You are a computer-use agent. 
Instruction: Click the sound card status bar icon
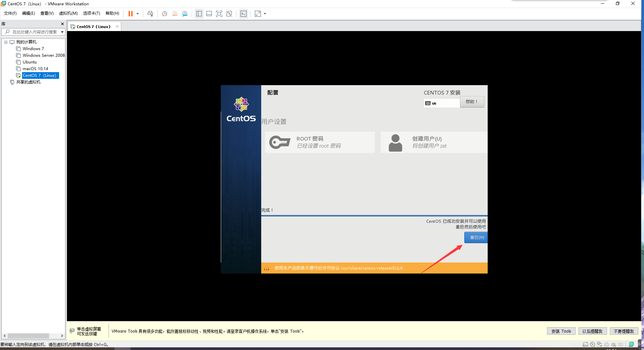(613, 344)
